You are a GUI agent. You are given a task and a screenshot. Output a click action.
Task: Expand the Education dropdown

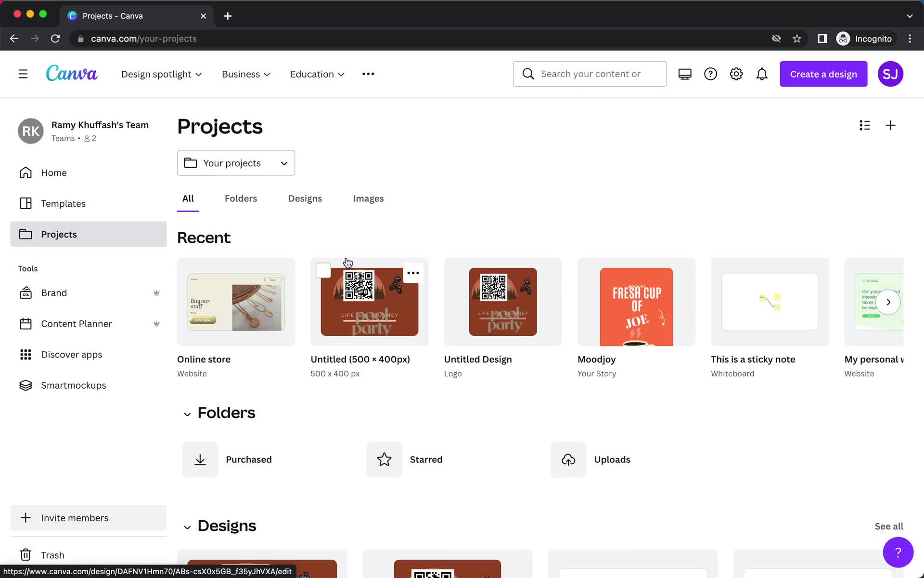pos(317,74)
